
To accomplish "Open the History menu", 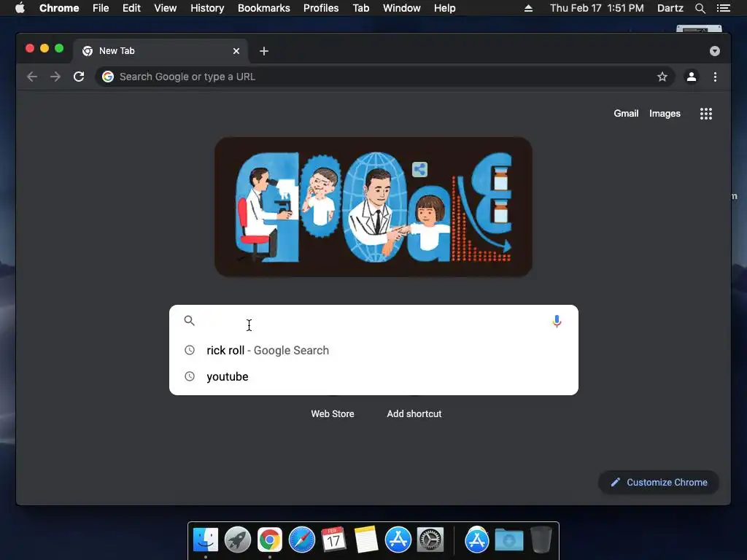I will [207, 8].
